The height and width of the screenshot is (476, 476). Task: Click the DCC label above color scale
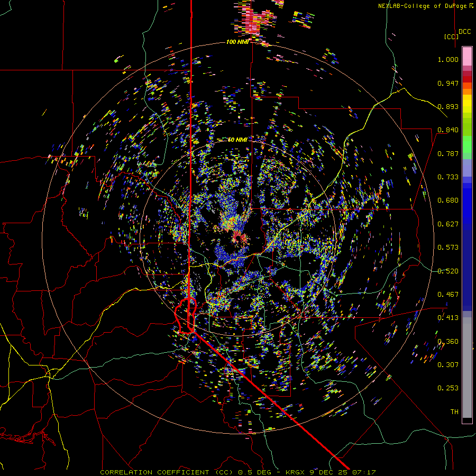(465, 32)
